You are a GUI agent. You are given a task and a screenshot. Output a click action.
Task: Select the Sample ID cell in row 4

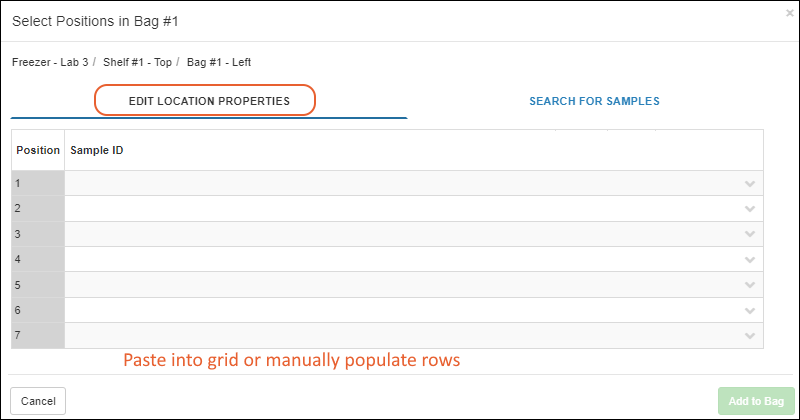(400, 260)
